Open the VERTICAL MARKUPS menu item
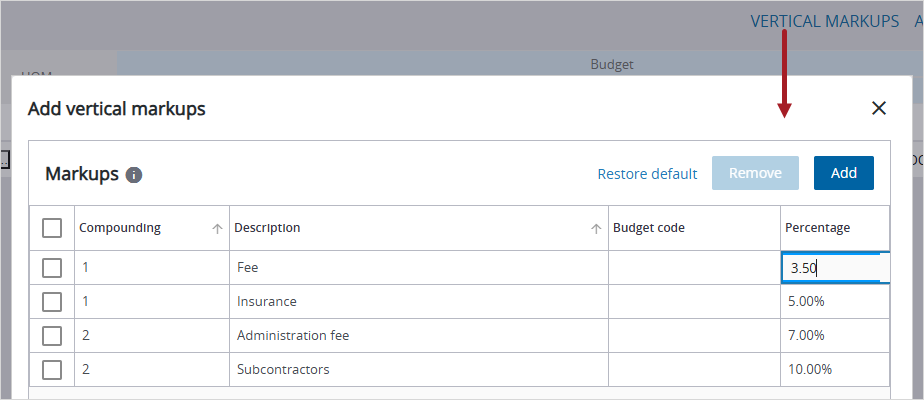924x400 pixels. tap(824, 21)
